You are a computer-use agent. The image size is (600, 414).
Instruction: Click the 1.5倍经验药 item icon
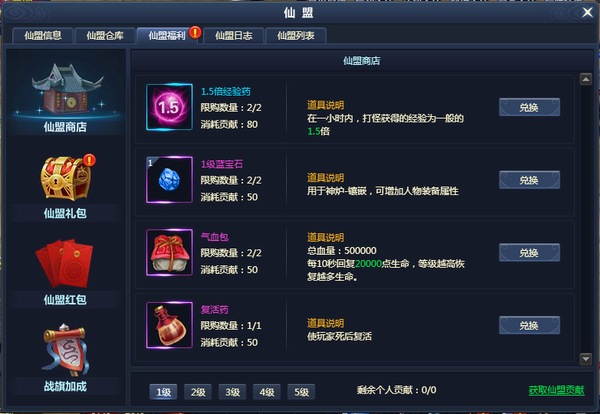tap(169, 107)
